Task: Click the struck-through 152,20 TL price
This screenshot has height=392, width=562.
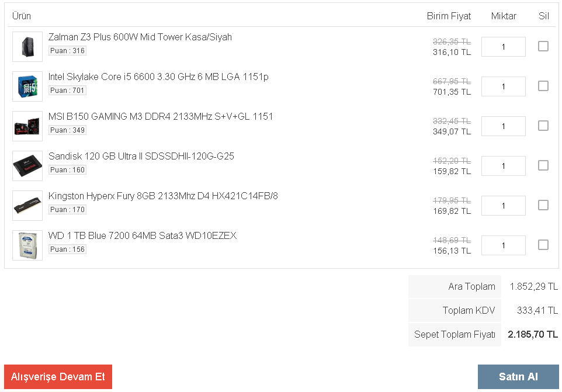Action: 452,161
